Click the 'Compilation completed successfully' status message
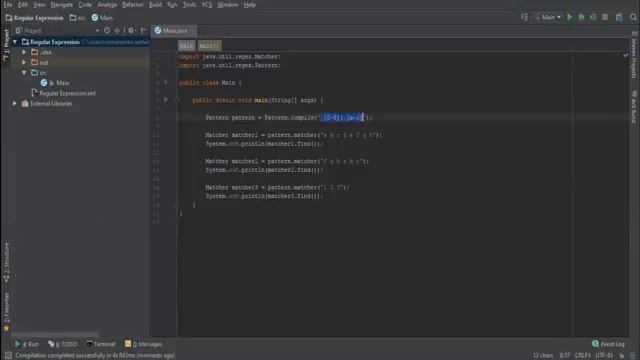Image resolution: width=640 pixels, height=360 pixels. click(x=95, y=356)
